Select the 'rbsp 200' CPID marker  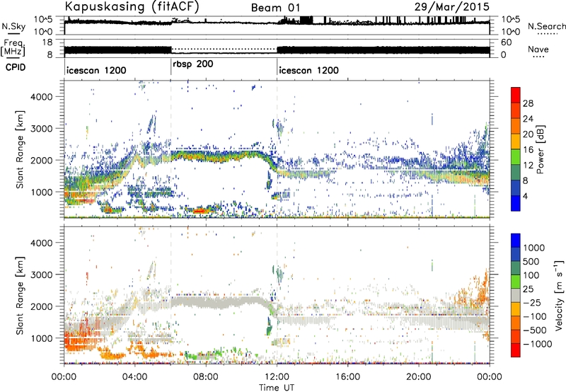tap(192, 64)
